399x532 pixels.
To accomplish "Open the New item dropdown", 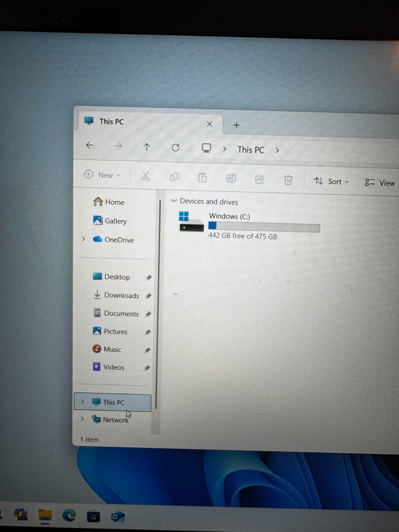I will point(102,175).
